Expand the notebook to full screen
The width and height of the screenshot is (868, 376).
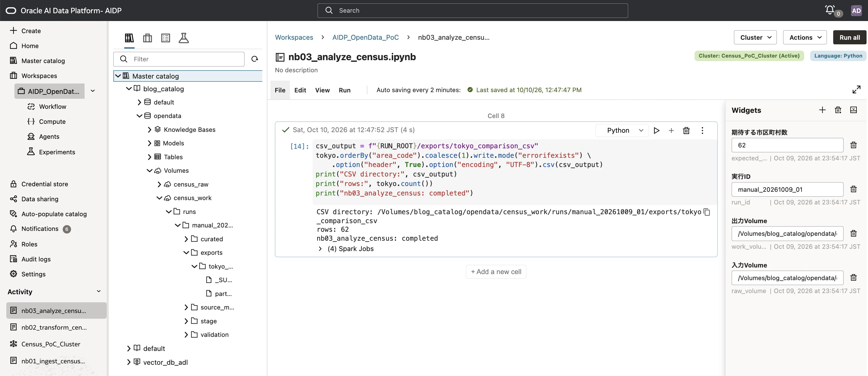(856, 90)
